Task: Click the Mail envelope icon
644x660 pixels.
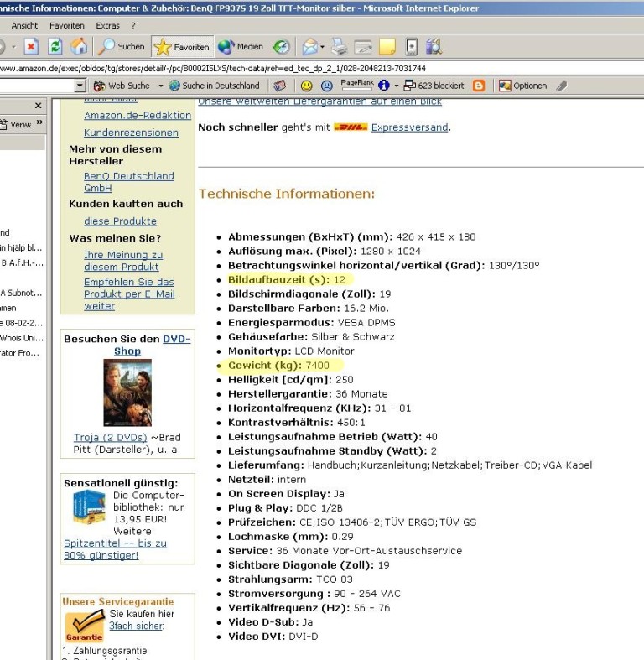Action: (x=309, y=47)
